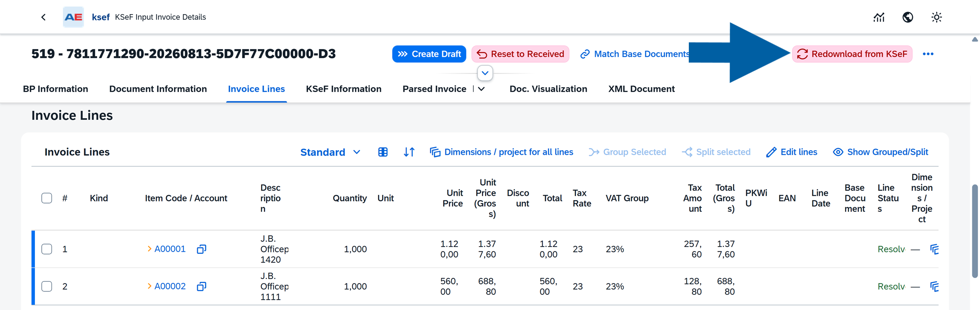Click the VAT Group column header
Viewport: 980px width, 310px height.
pyautogui.click(x=627, y=198)
